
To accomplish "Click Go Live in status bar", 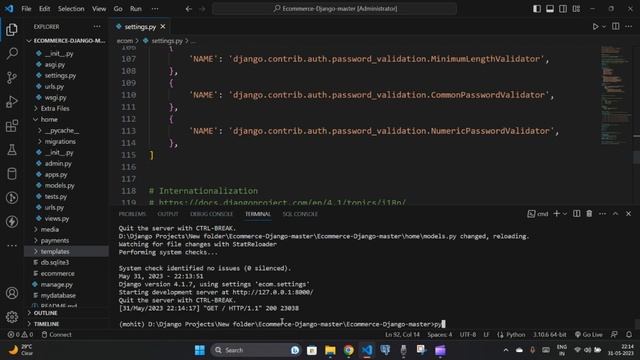I will pyautogui.click(x=588, y=334).
